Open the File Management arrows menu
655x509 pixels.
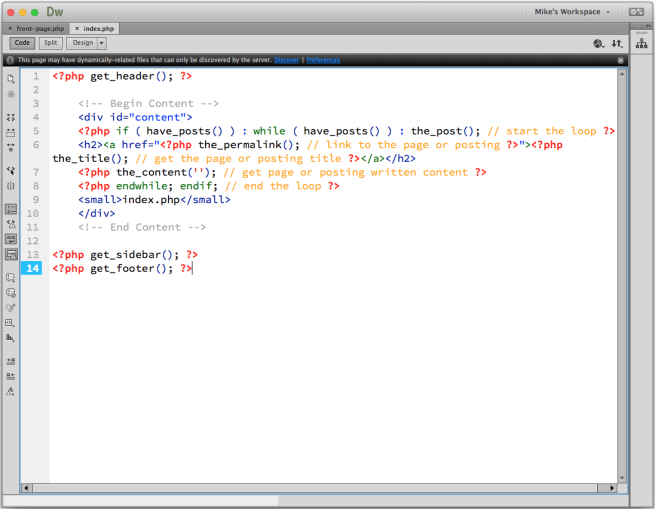click(617, 43)
